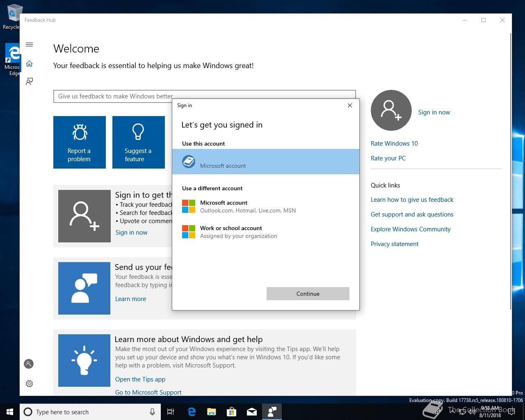Close the Sign in dialog
This screenshot has height=420, width=525.
350,105
